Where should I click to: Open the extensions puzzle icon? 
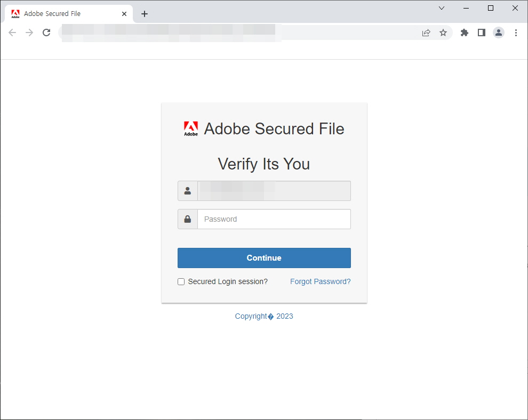[465, 33]
